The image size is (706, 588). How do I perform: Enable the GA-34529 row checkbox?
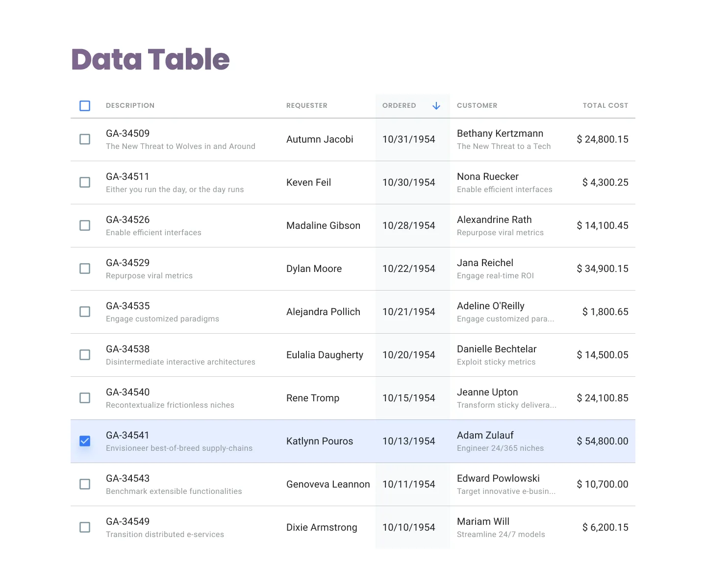pos(85,269)
